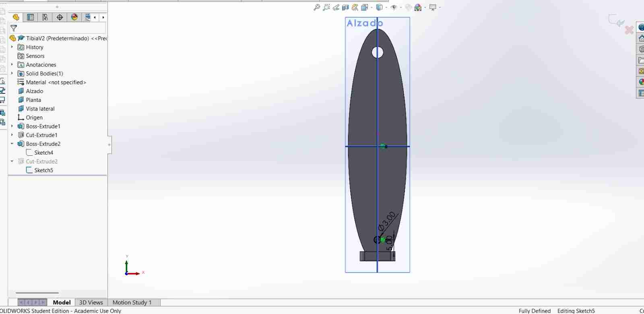The image size is (644, 314).
Task: Select Sketch4 in feature tree
Action: tap(39, 153)
